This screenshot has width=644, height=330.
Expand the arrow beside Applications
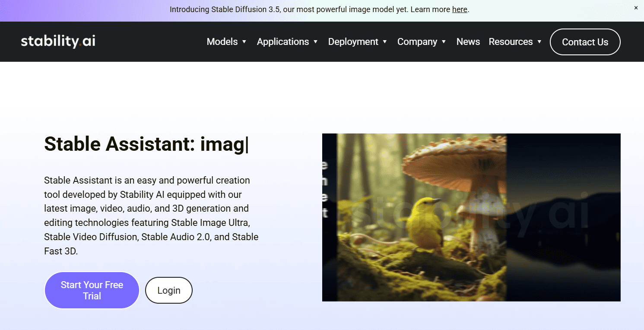(316, 42)
